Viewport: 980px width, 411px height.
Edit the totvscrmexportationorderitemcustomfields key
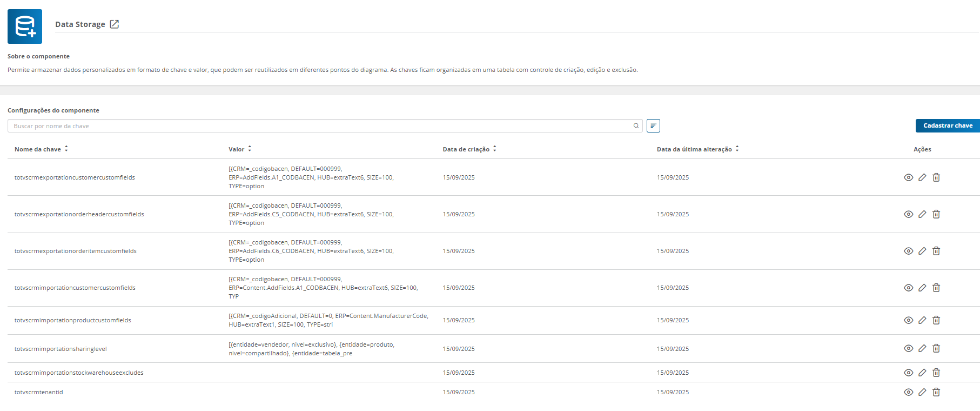click(922, 251)
